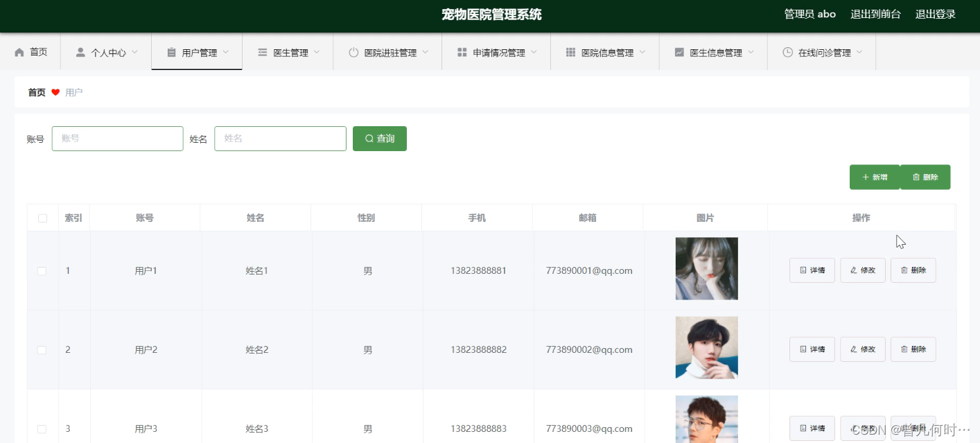Click the 宠物医院管理系统 title
The height and width of the screenshot is (443, 980).
(x=491, y=15)
